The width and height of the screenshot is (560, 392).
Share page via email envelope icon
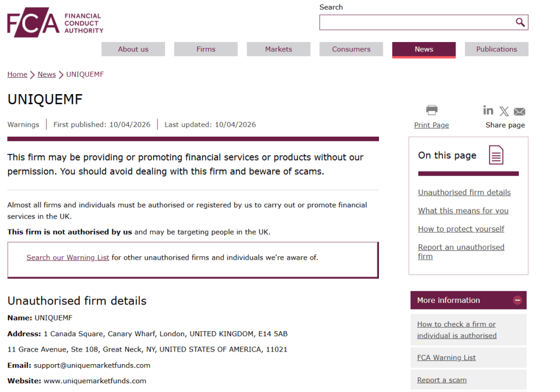pyautogui.click(x=520, y=112)
